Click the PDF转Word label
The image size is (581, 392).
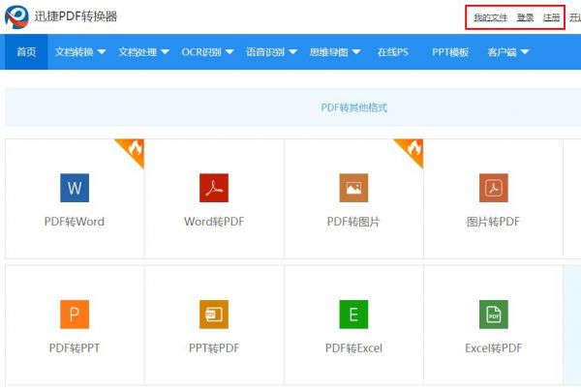click(75, 222)
